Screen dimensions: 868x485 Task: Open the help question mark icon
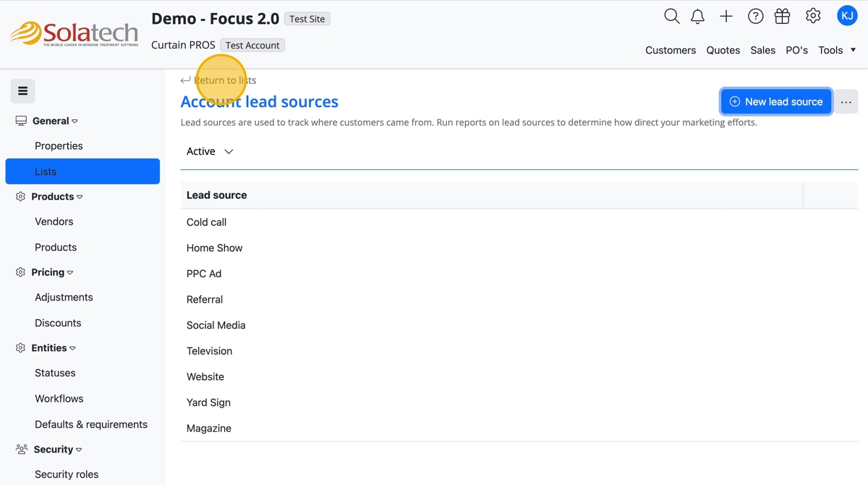coord(755,16)
